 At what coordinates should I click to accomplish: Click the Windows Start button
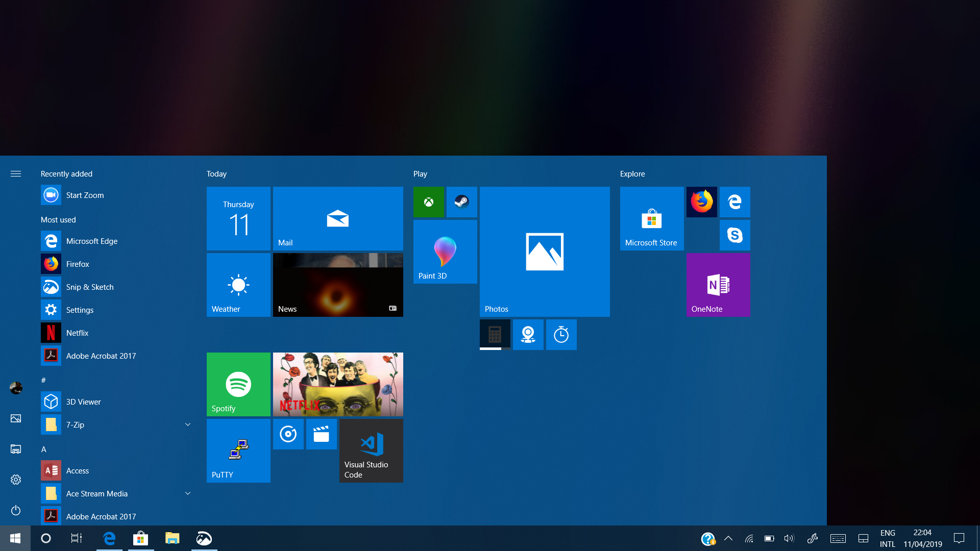click(x=15, y=538)
